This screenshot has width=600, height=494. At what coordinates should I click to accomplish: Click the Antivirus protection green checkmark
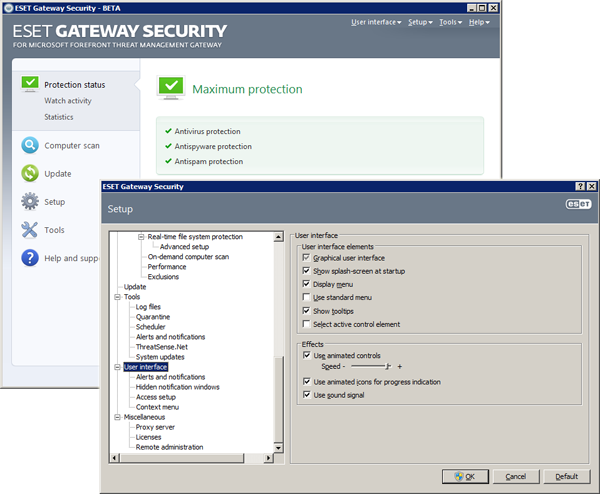coord(168,131)
